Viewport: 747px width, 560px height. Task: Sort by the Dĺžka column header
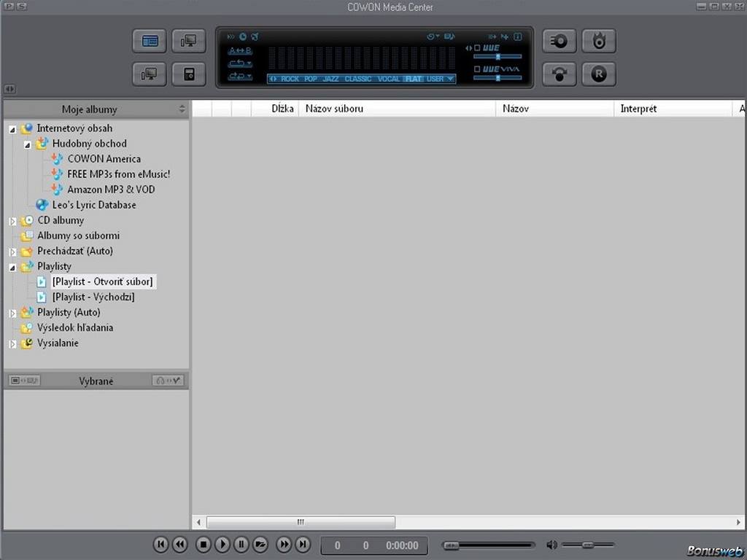coord(275,109)
